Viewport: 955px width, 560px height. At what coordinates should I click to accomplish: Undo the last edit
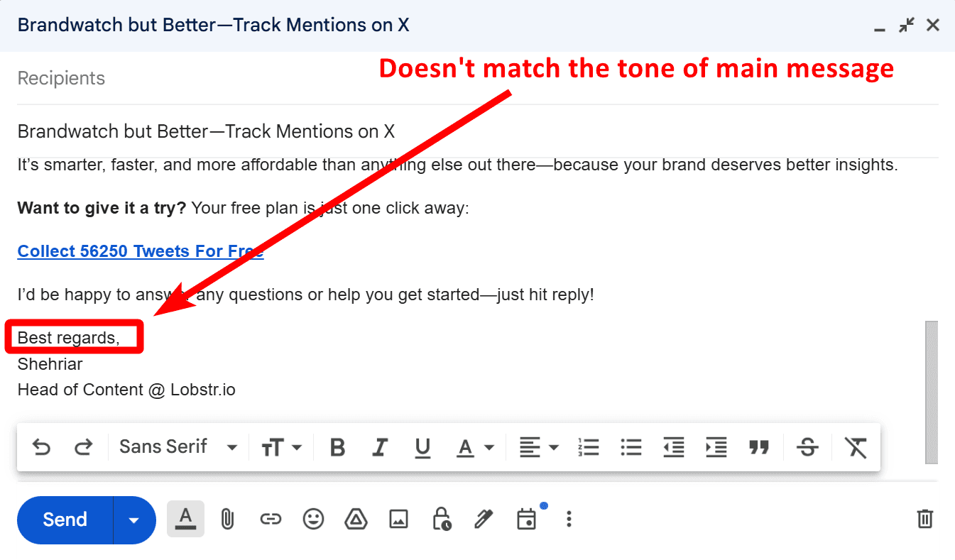[x=41, y=447]
